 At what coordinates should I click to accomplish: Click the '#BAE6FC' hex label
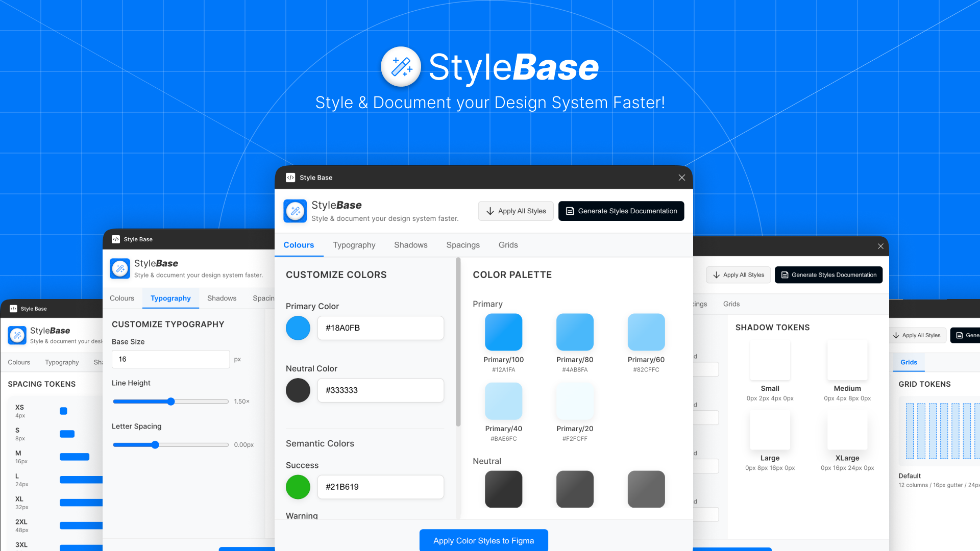pos(503,439)
